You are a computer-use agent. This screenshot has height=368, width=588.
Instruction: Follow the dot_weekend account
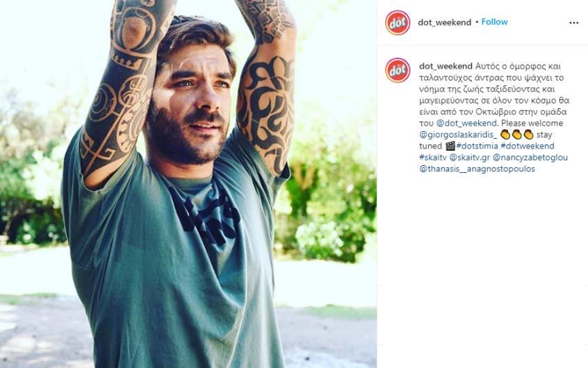coord(494,22)
